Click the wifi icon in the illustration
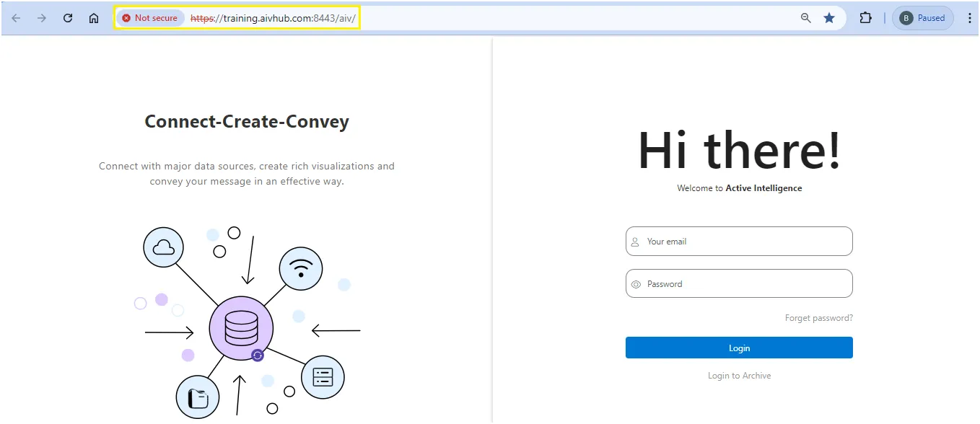Screen dimensions: 980x424 [301, 268]
